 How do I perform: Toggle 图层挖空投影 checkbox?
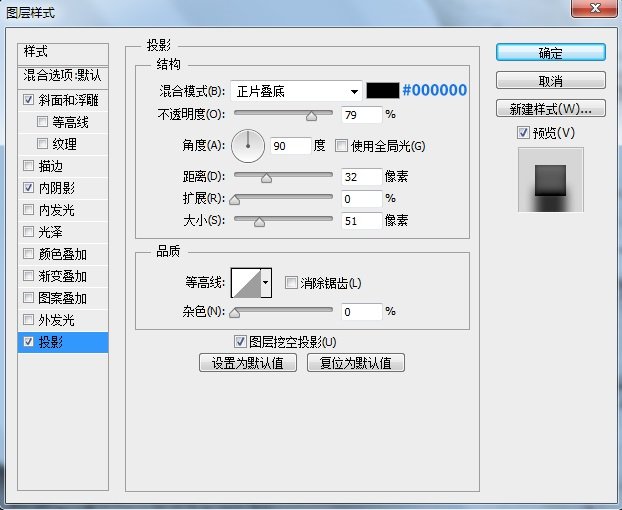point(240,341)
